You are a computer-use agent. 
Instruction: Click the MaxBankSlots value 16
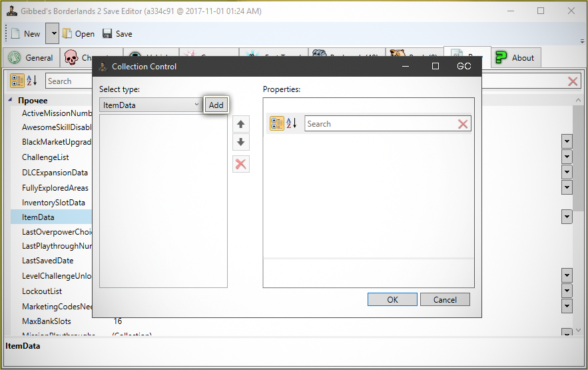point(118,321)
